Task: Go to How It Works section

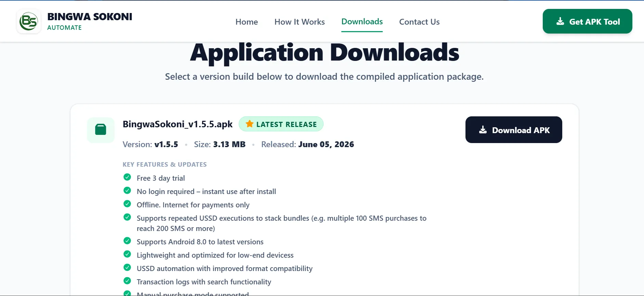Action: click(x=300, y=22)
